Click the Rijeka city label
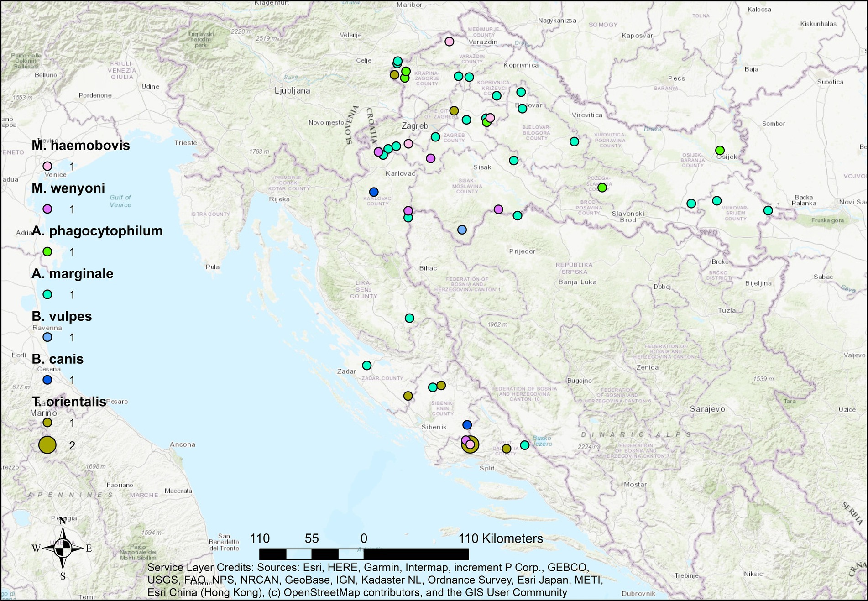This screenshot has width=868, height=601. pyautogui.click(x=279, y=199)
